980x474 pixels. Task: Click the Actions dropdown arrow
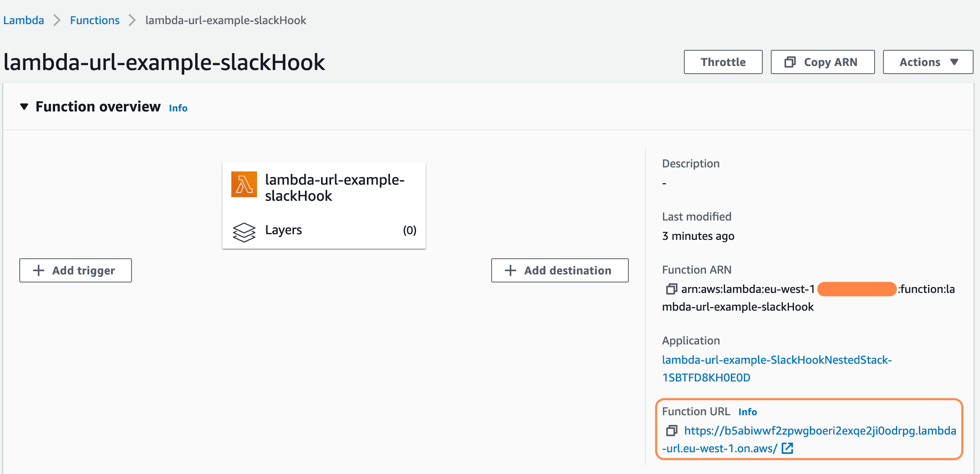(954, 62)
